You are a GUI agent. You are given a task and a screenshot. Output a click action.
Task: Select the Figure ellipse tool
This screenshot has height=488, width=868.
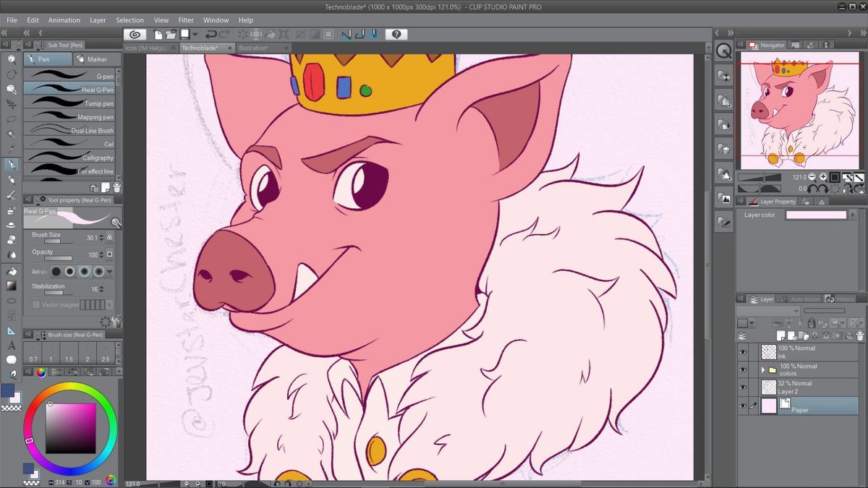(12, 301)
